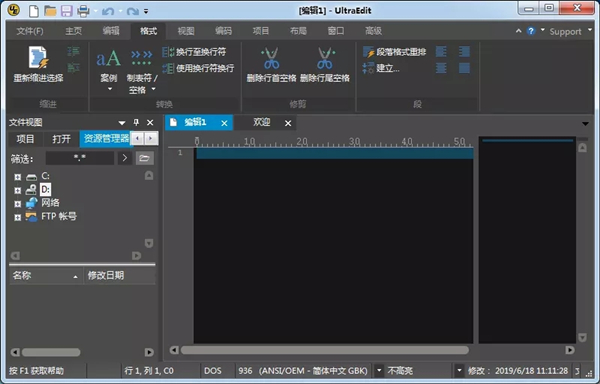Switch to the 欢迎 document tab
600x384 pixels.
261,122
